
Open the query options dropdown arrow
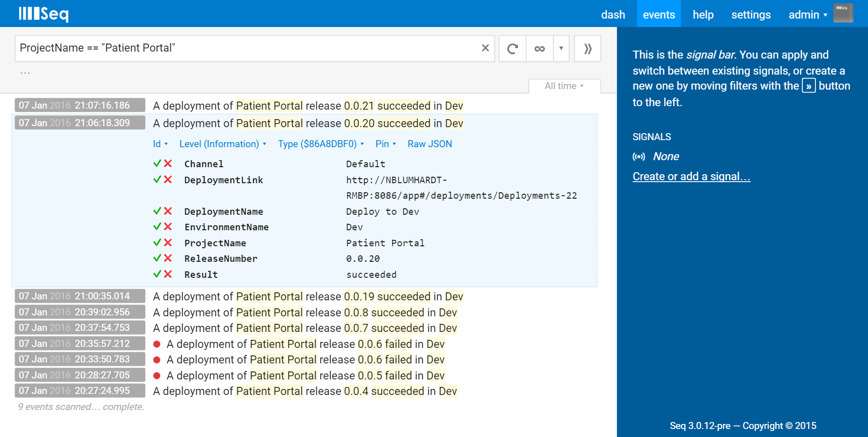pyautogui.click(x=561, y=49)
